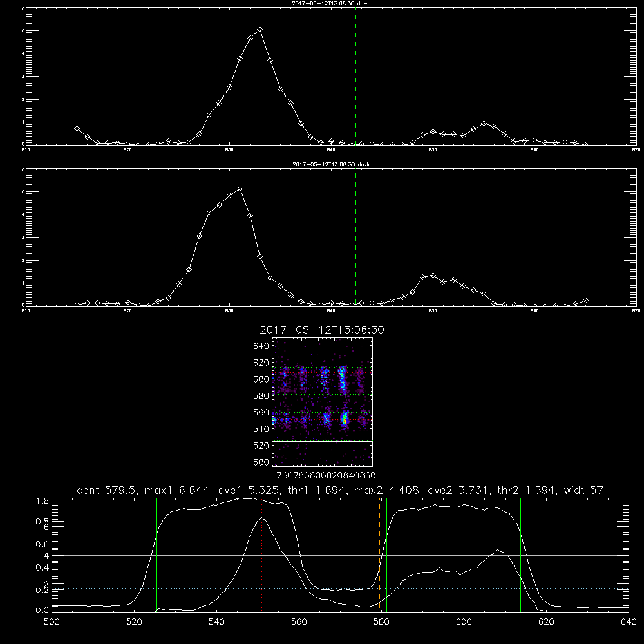
Task: Click x-axis label "540" of bottom plot
Action: 216,622
